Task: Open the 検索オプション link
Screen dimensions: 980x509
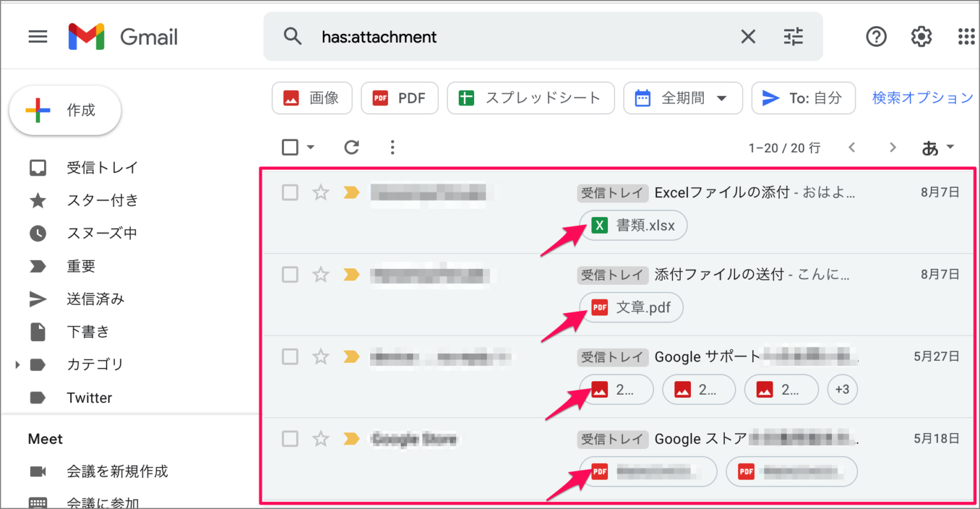Action: 922,98
